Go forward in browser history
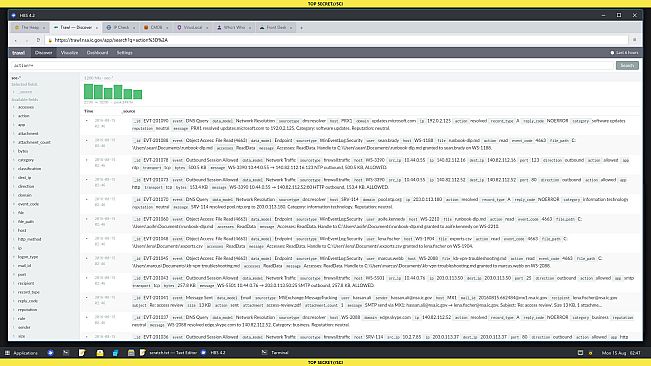The image size is (651, 366). (x=27, y=40)
